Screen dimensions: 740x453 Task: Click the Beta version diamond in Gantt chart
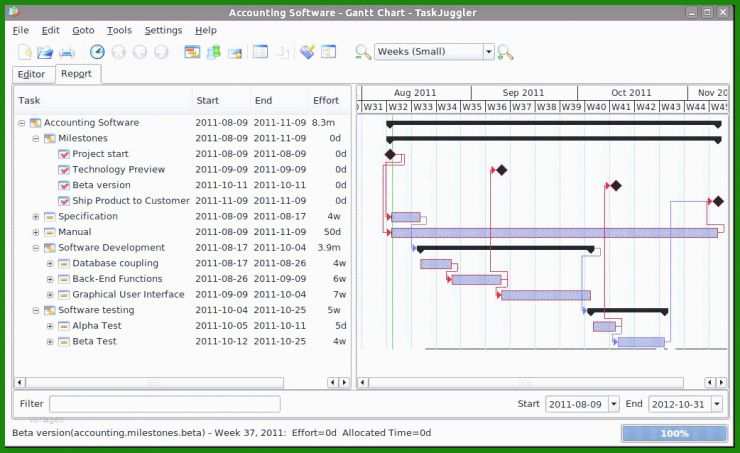(x=616, y=186)
